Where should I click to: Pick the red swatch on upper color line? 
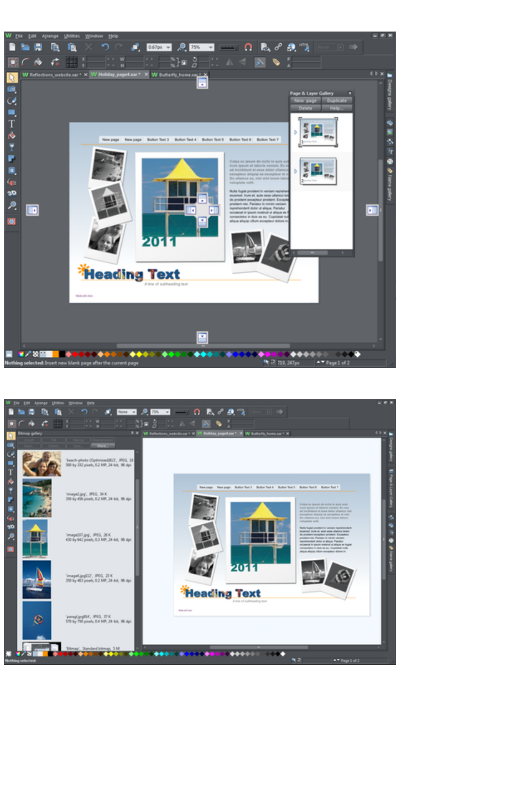(x=75, y=354)
